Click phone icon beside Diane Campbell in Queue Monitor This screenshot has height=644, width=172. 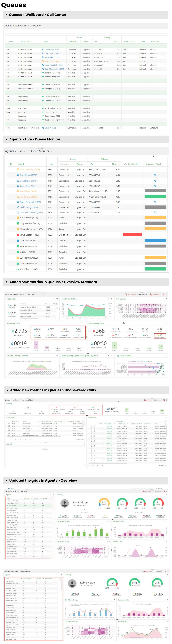point(18,202)
